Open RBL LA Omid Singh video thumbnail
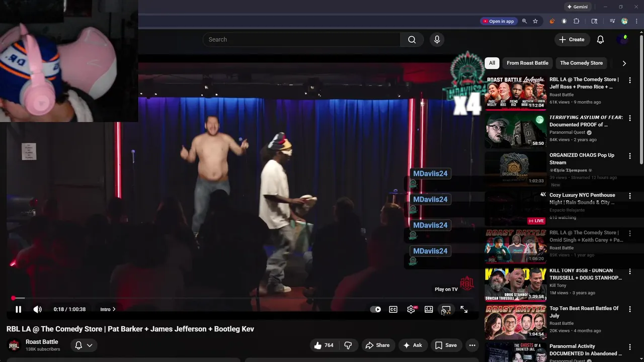 coord(515,246)
